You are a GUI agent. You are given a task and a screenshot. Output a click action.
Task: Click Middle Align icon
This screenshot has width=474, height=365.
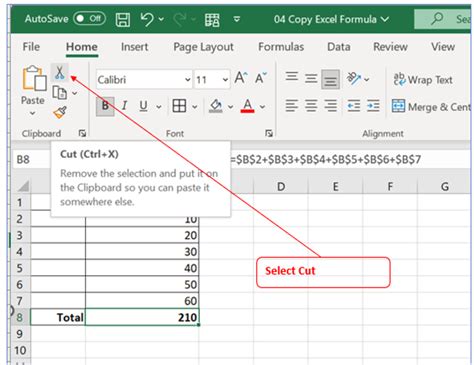click(x=311, y=79)
